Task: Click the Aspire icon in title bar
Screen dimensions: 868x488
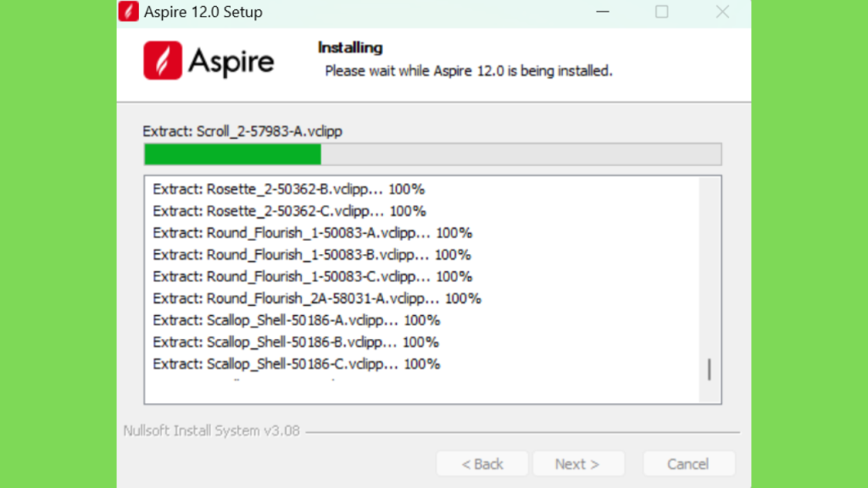Action: click(x=130, y=12)
